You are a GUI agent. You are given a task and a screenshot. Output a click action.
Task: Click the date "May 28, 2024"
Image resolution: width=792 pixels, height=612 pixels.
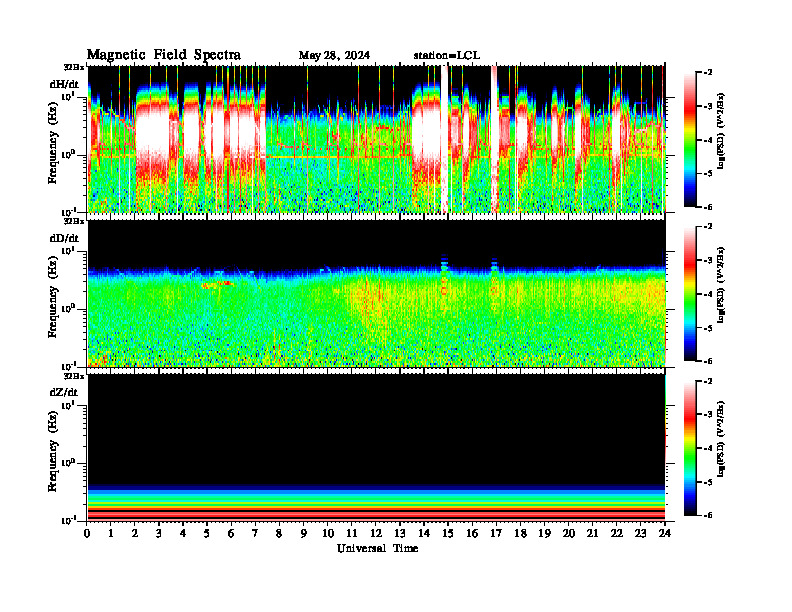[334, 56]
